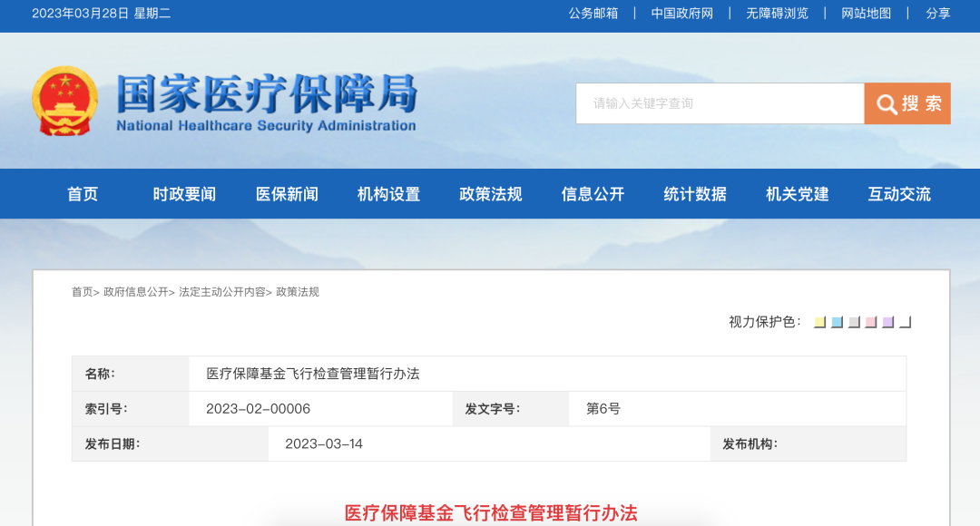Click the 分享 share link

point(937,14)
